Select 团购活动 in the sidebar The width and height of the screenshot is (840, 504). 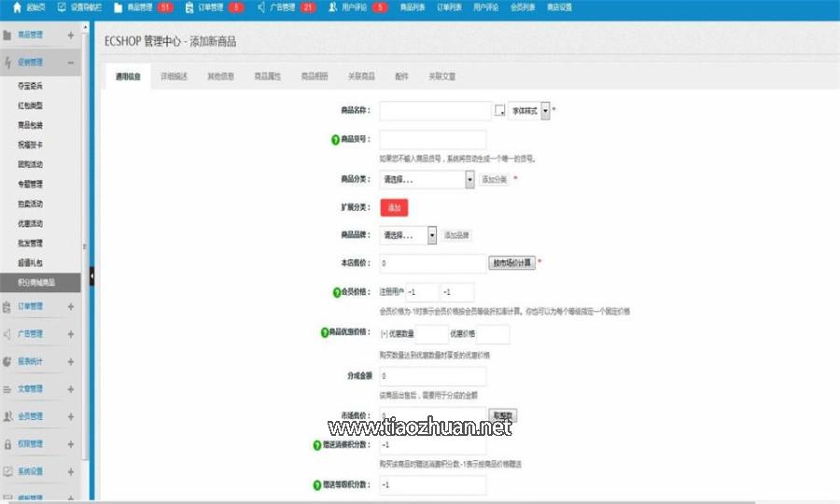[x=31, y=164]
